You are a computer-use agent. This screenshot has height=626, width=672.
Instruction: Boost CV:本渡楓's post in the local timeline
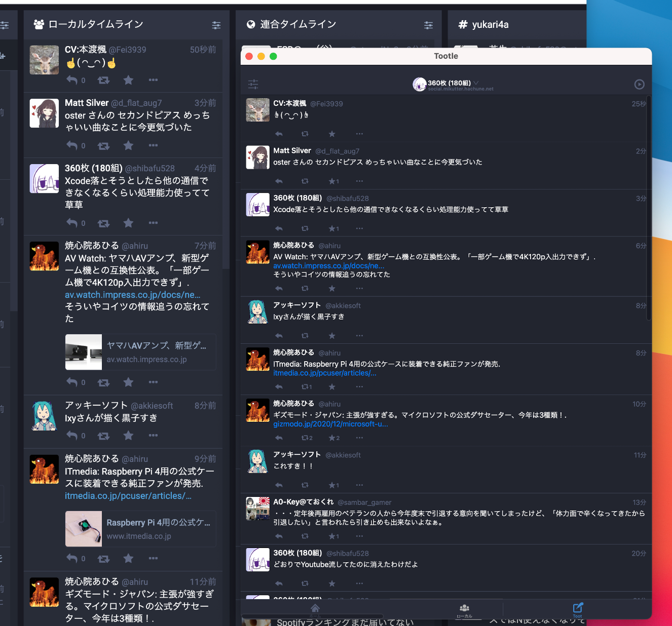[103, 80]
